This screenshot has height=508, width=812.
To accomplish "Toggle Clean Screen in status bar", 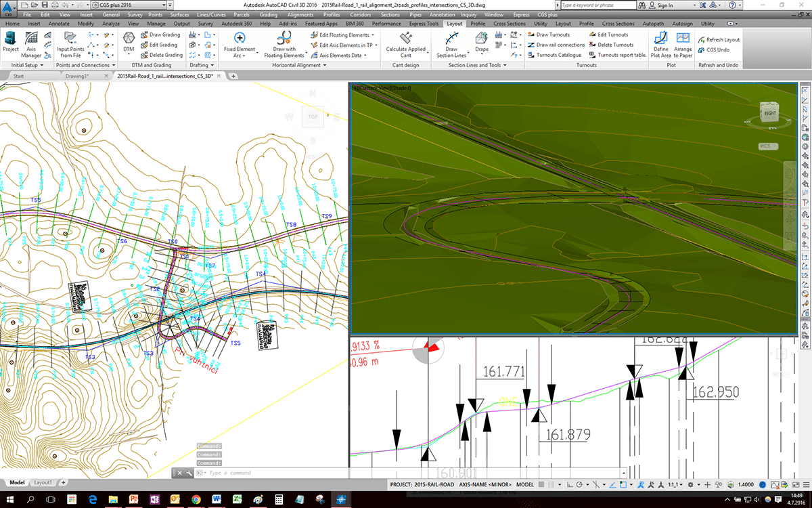I will 796,485.
